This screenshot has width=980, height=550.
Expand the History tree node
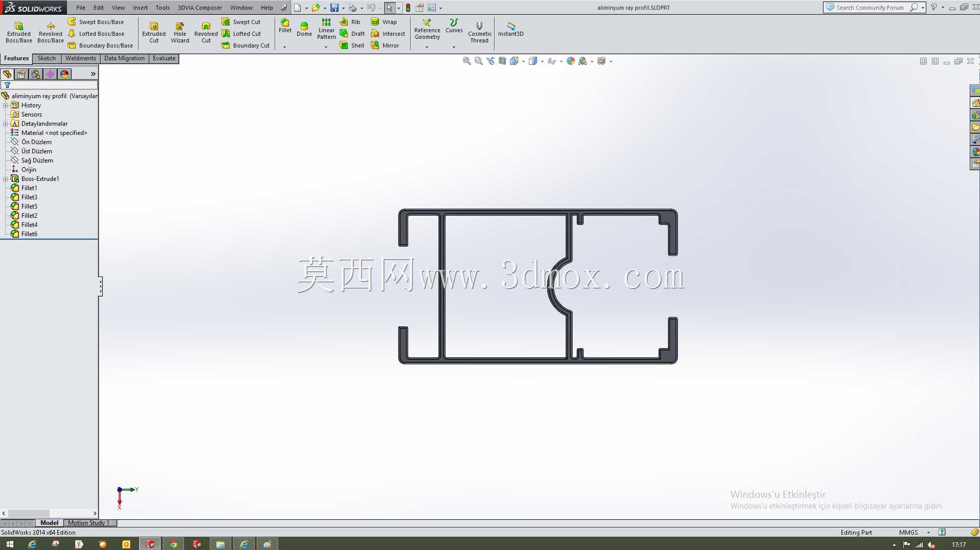6,105
